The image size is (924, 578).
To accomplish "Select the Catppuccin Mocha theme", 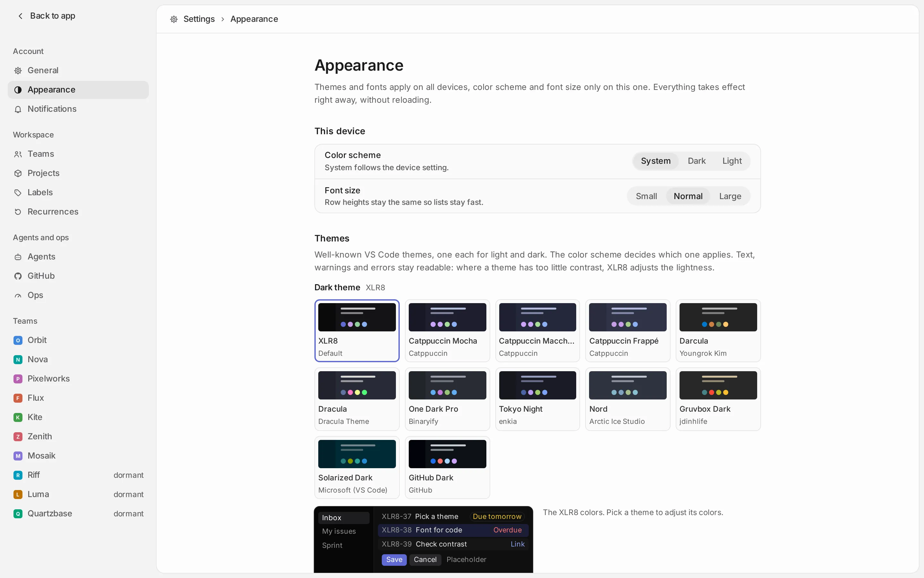I will [447, 331].
